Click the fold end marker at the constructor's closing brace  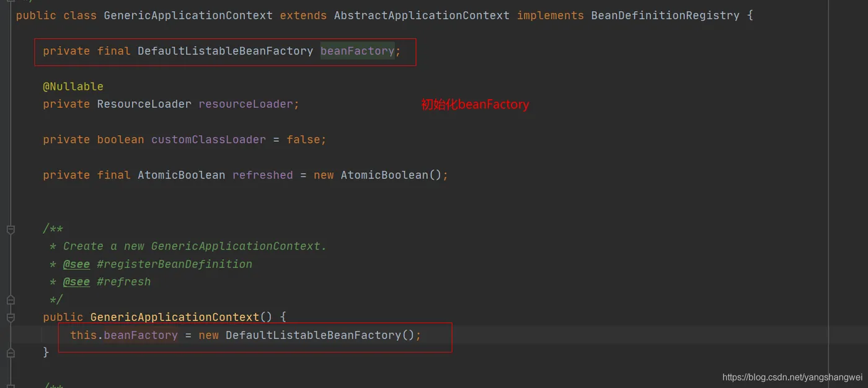11,353
